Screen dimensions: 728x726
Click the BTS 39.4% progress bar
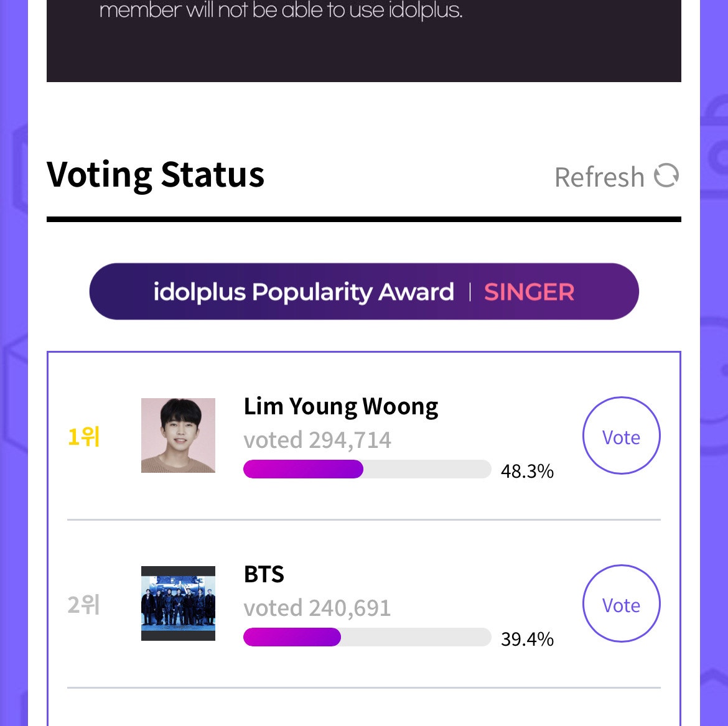[x=367, y=637]
